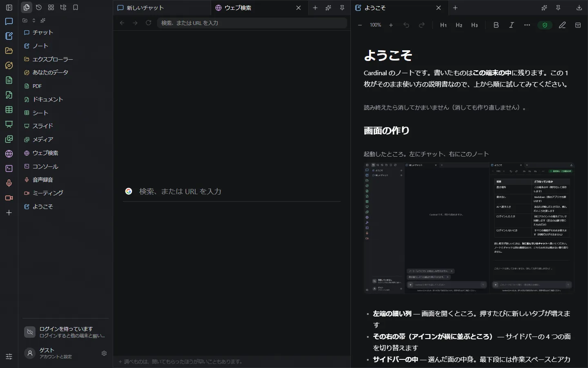Close the ウェブ検索 tab
The width and height of the screenshot is (588, 368).
pos(298,8)
